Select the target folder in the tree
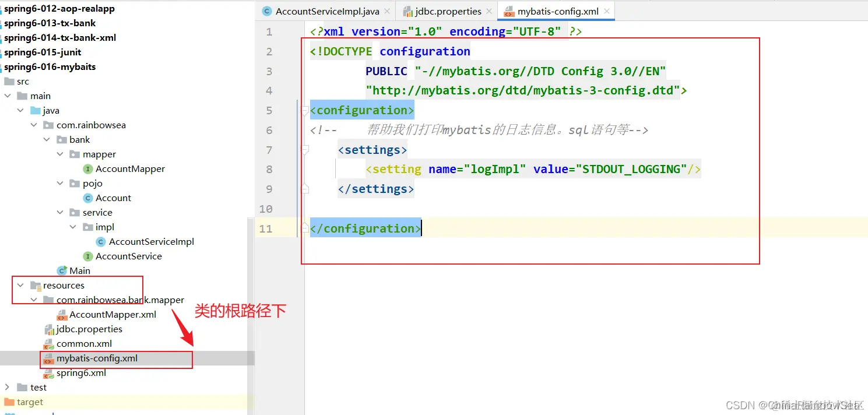Image resolution: width=868 pixels, height=415 pixels. 30,402
